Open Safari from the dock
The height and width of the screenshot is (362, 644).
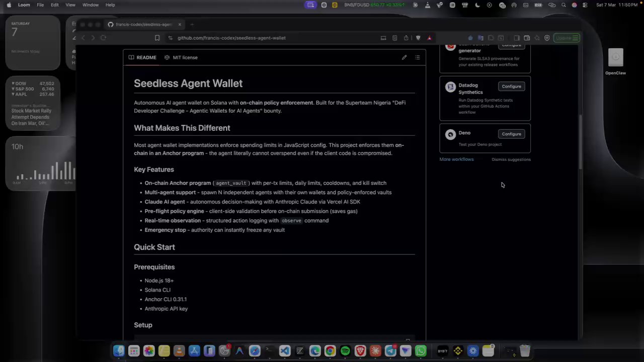click(x=255, y=351)
